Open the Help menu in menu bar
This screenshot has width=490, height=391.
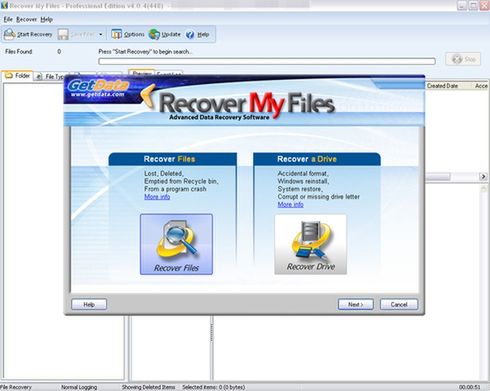tap(46, 19)
